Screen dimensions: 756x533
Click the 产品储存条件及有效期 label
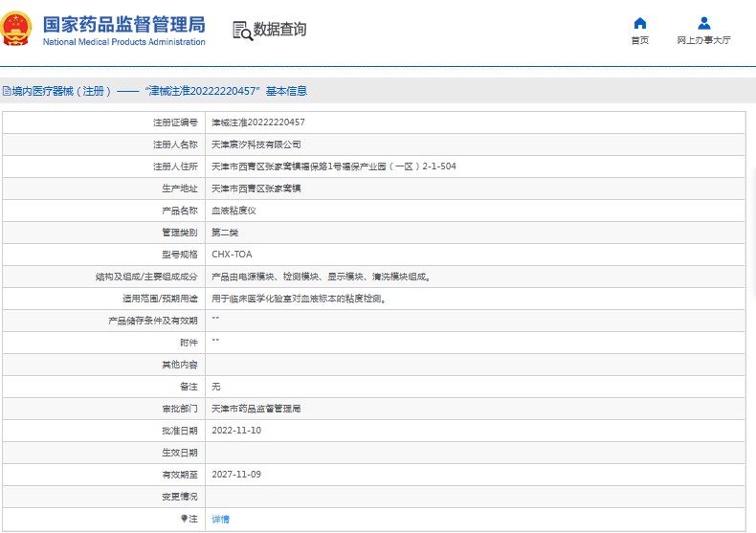tap(153, 321)
